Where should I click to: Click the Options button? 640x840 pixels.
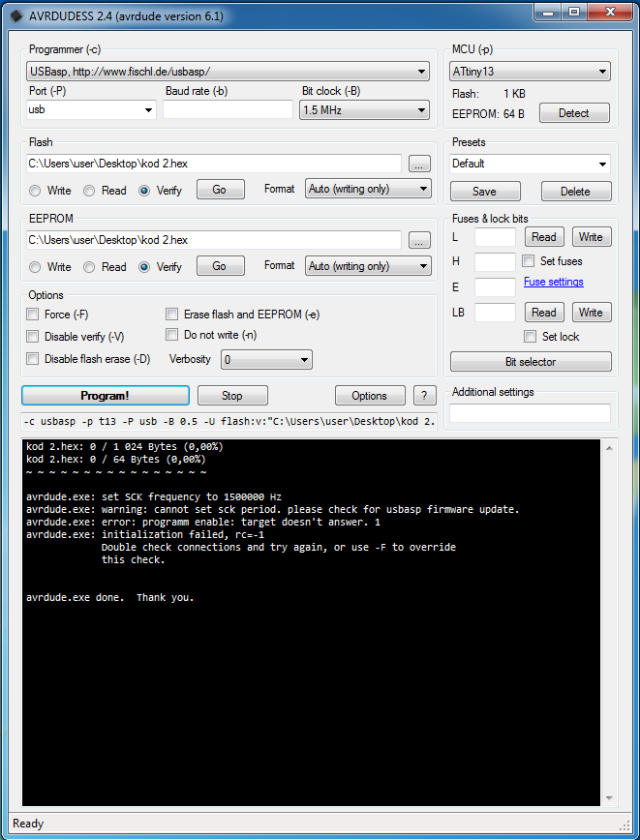370,396
